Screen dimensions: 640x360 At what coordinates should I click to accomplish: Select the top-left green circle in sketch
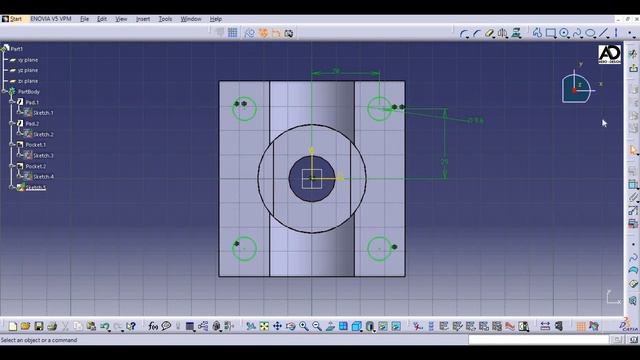(x=244, y=109)
